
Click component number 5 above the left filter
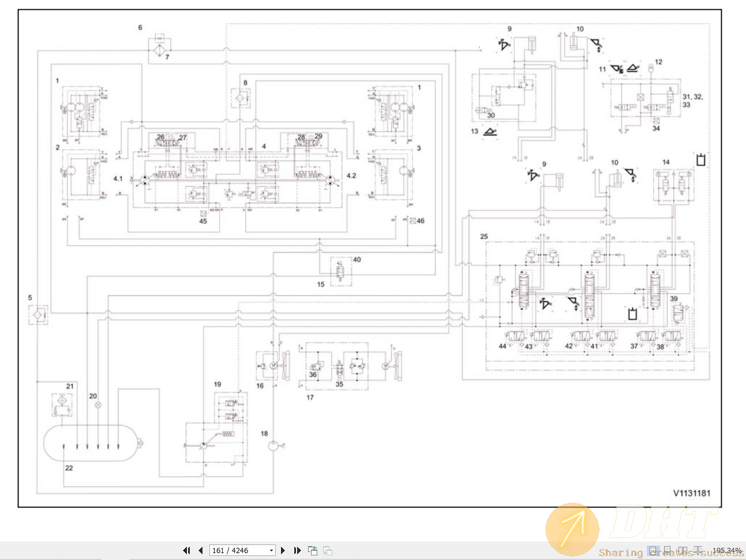tap(30, 298)
